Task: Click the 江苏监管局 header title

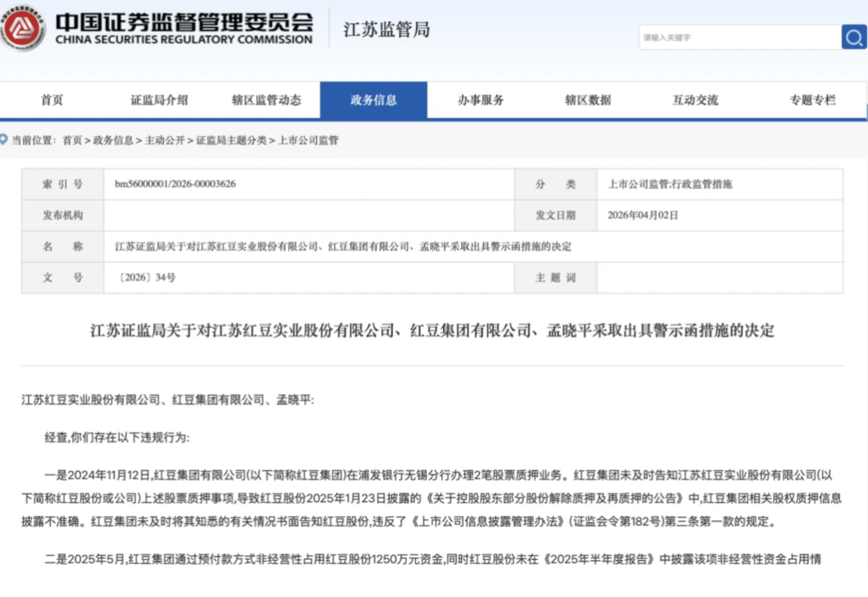Action: 387,29
